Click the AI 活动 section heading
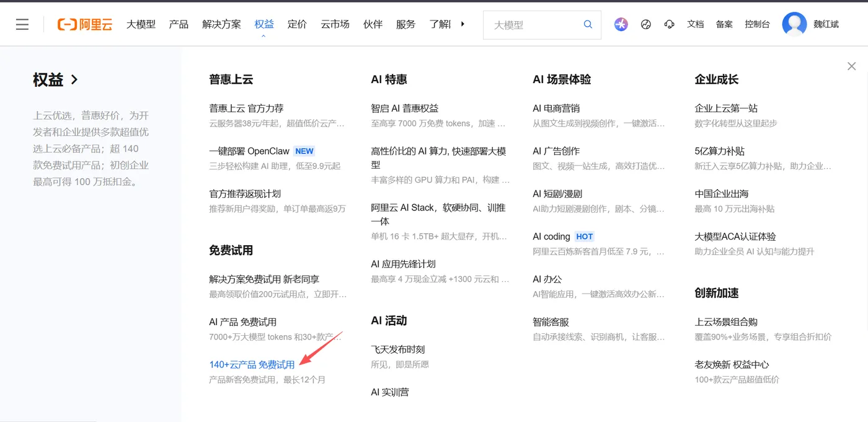Viewport: 868px width, 422px height. pyautogui.click(x=389, y=321)
